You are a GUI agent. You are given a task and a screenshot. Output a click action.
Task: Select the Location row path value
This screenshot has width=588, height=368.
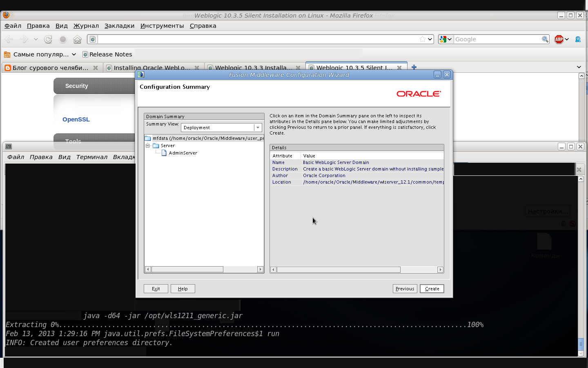pos(373,182)
